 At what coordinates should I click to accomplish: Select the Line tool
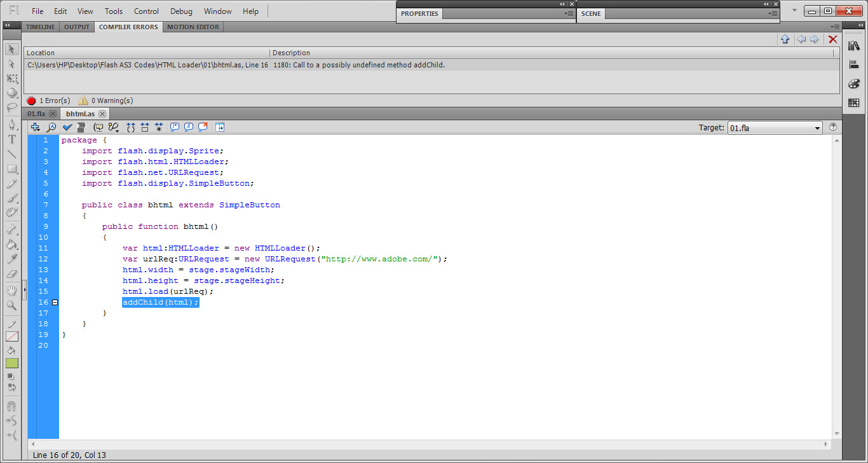(11, 154)
